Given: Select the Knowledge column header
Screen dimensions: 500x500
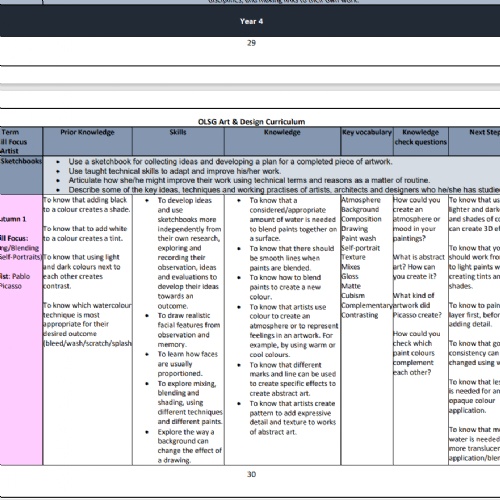Looking at the screenshot, I should pos(282,132).
